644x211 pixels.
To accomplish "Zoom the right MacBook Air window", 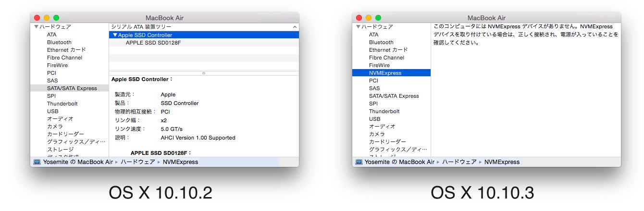I will pyautogui.click(x=378, y=18).
